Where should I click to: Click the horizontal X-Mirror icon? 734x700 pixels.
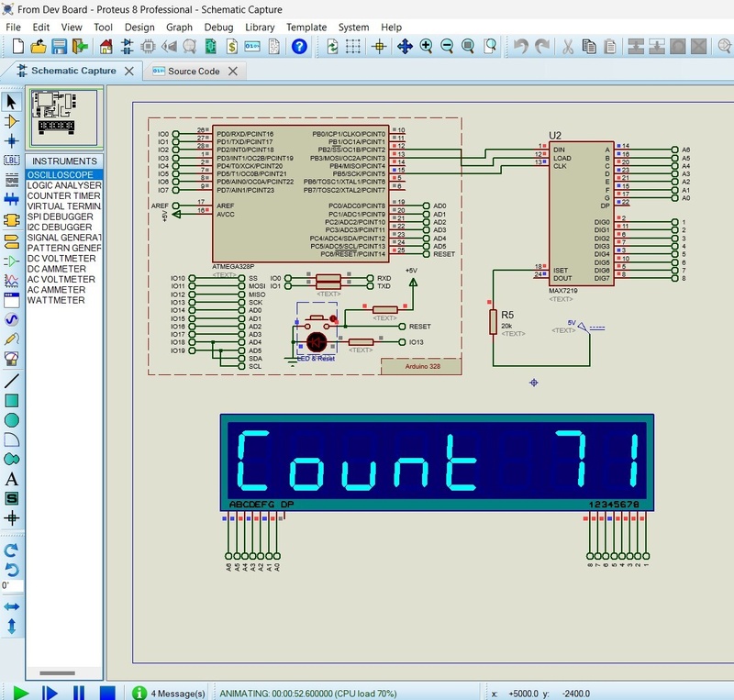click(x=12, y=606)
